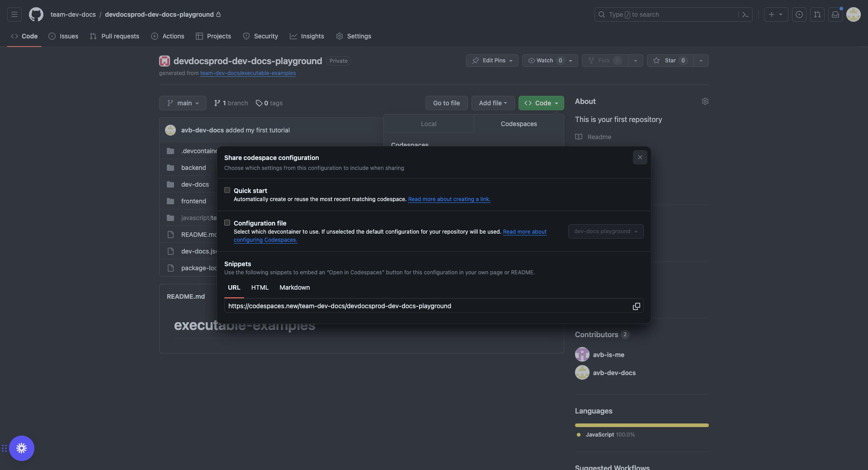868x470 pixels.
Task: Click the About settings gear icon
Action: [x=705, y=101]
